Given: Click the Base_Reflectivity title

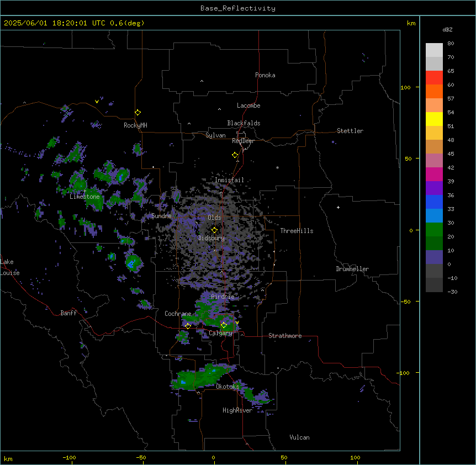Looking at the screenshot, I should 238,8.
